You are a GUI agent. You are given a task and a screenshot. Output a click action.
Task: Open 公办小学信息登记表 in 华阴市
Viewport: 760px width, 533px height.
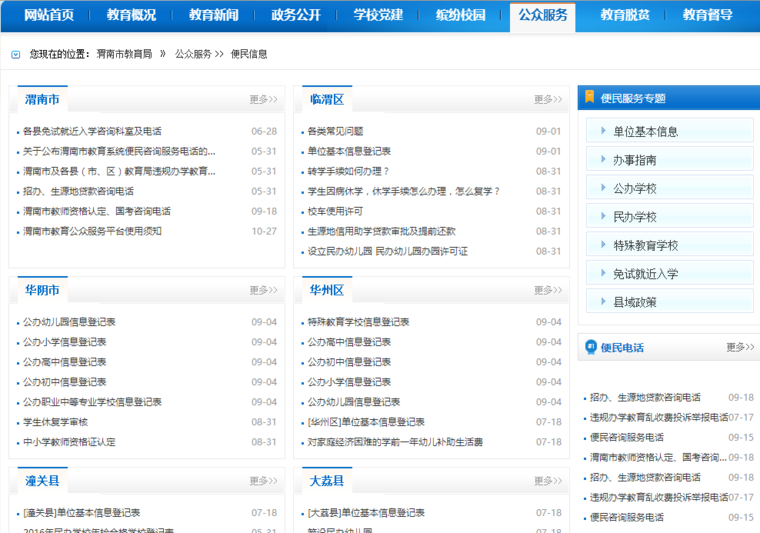pyautogui.click(x=64, y=342)
